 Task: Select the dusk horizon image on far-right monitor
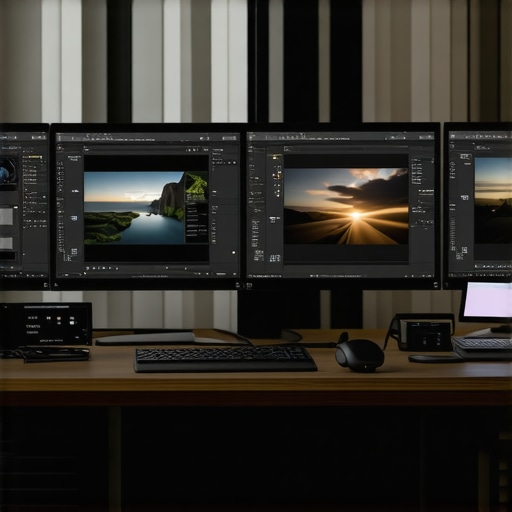point(493,200)
